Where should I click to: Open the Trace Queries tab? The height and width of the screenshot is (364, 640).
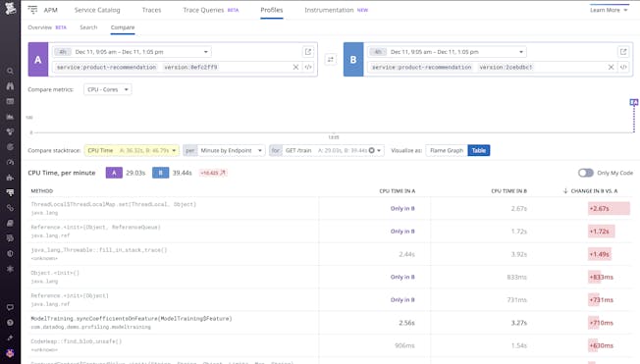pyautogui.click(x=211, y=10)
